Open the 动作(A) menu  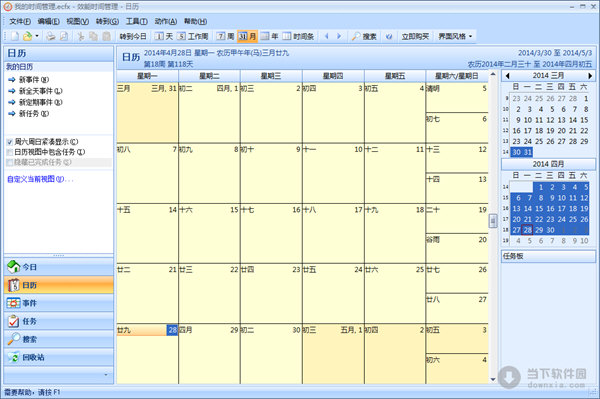coord(166,21)
